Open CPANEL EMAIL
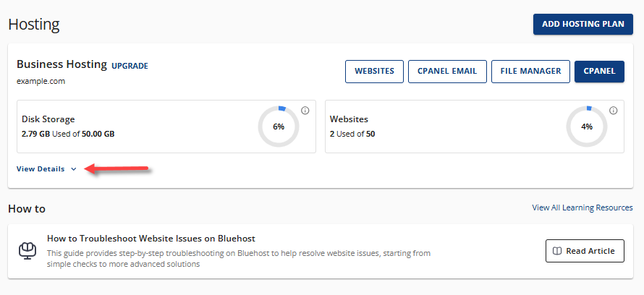This screenshot has height=295, width=644. [x=446, y=71]
